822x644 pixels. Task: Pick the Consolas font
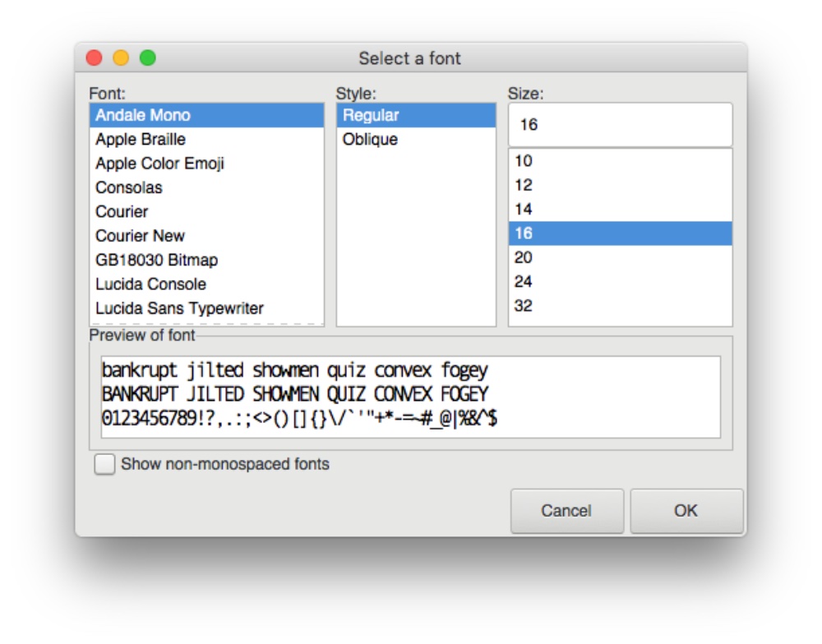pos(129,187)
